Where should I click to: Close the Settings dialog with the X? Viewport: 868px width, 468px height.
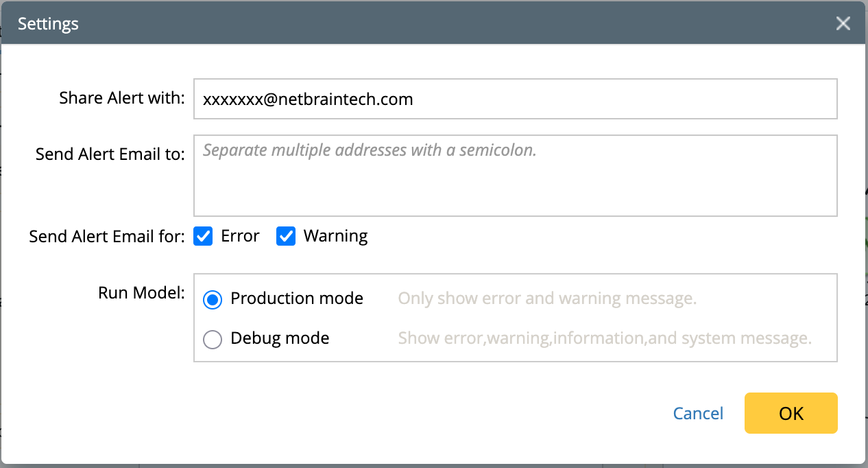tap(843, 23)
